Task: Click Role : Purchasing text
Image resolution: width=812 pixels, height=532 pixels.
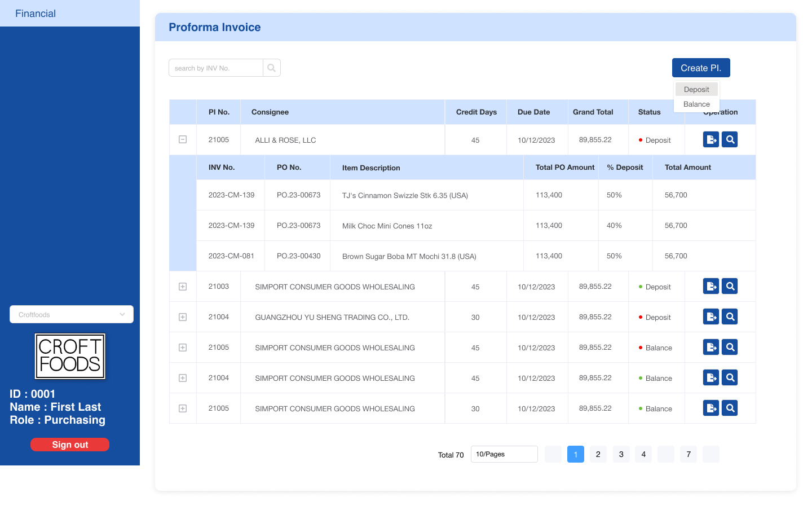Action: [58, 420]
